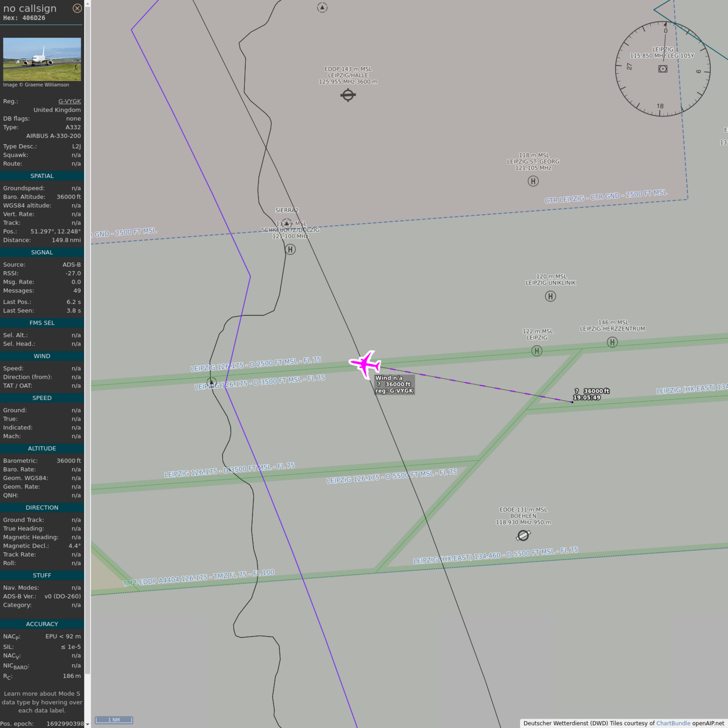Select the Leipzig Uniklinik heliport marker
The image size is (728, 728).
pyautogui.click(x=551, y=296)
